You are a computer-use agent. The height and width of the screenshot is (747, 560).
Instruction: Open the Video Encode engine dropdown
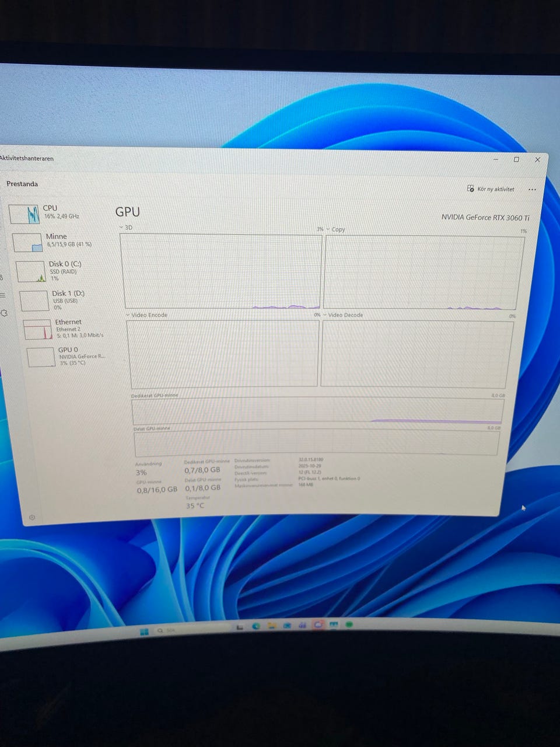tap(147, 315)
